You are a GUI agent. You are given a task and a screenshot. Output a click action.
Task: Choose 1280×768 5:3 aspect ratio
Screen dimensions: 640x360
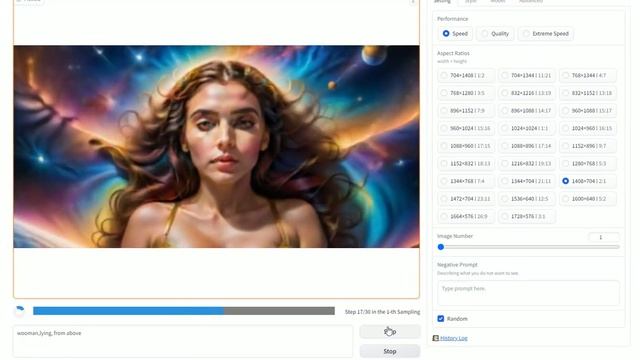pyautogui.click(x=587, y=164)
